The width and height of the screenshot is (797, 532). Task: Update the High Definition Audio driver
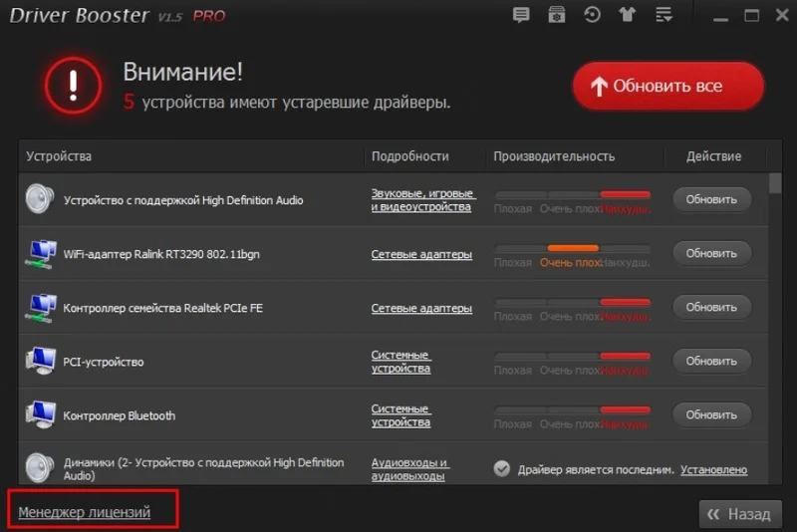[x=711, y=199]
